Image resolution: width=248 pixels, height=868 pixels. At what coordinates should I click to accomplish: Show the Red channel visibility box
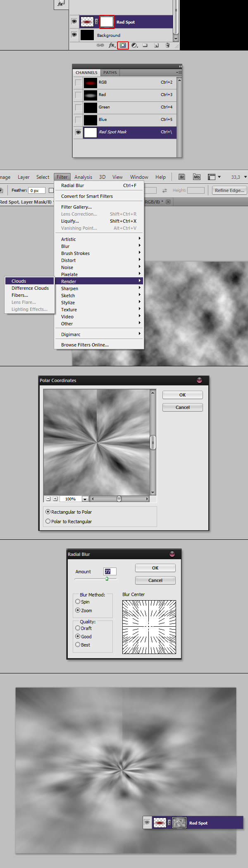(78, 95)
